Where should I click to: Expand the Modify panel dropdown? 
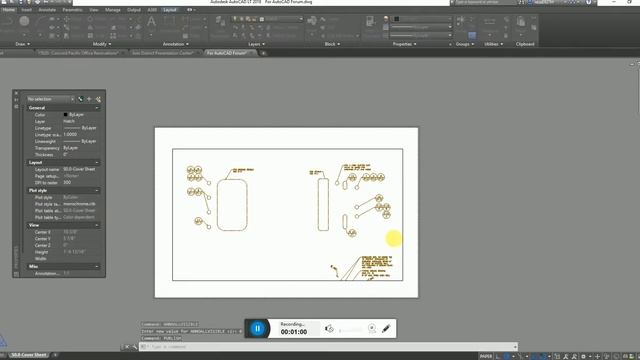pos(102,44)
